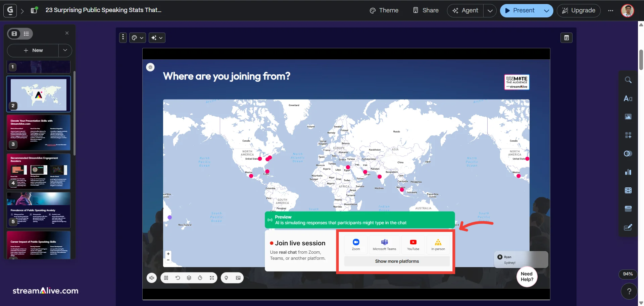Click the document title text
644x306 pixels.
pyautogui.click(x=103, y=10)
